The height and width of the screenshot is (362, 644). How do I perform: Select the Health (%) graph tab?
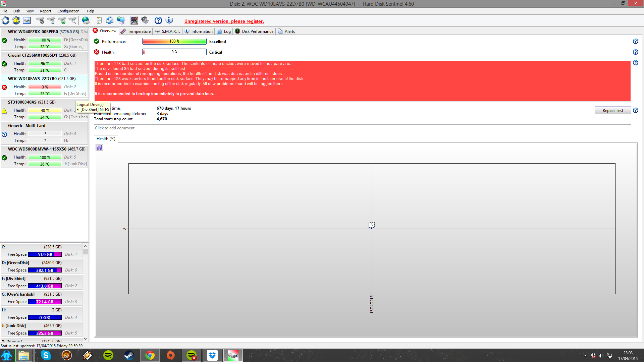pos(106,139)
